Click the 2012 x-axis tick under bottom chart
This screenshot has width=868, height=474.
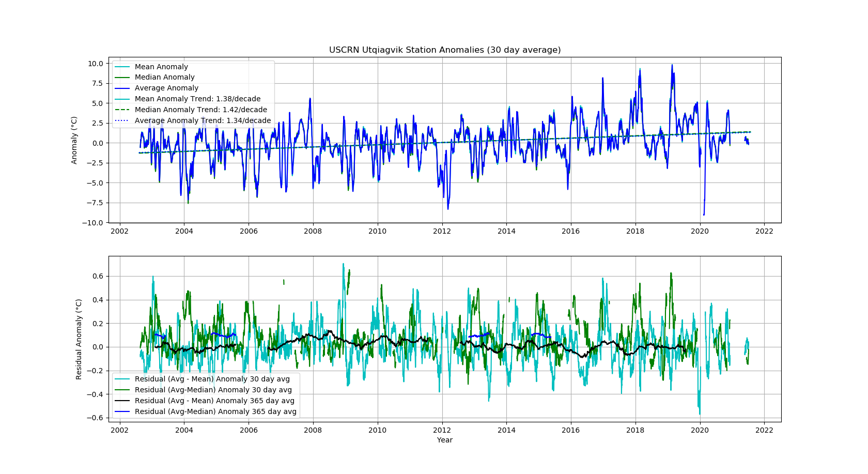point(442,431)
